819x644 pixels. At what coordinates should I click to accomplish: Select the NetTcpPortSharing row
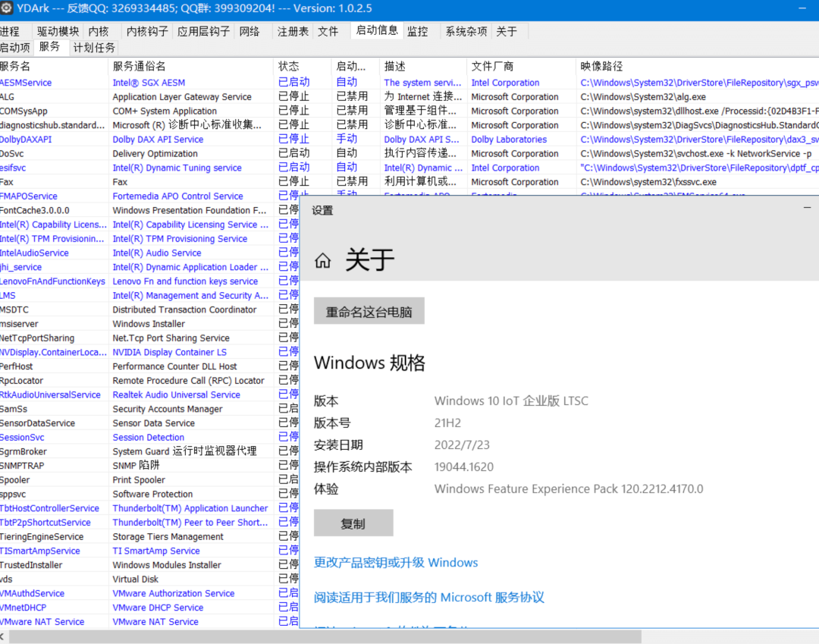(149, 338)
